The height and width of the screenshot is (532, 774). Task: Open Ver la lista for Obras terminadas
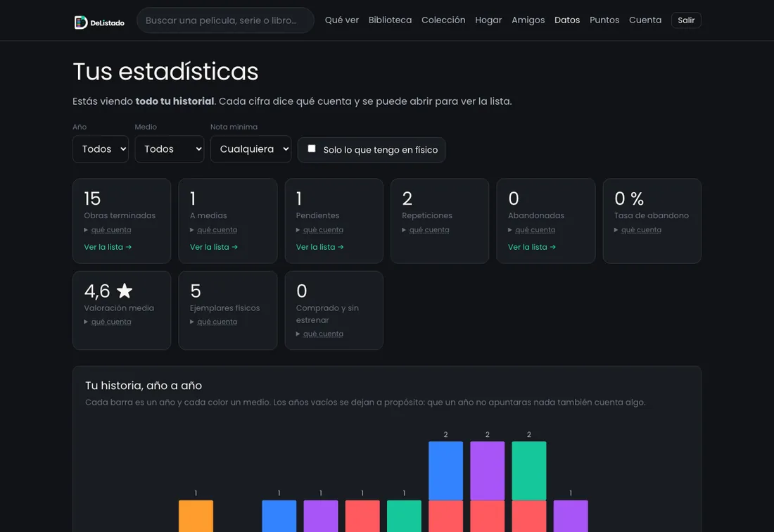(108, 247)
